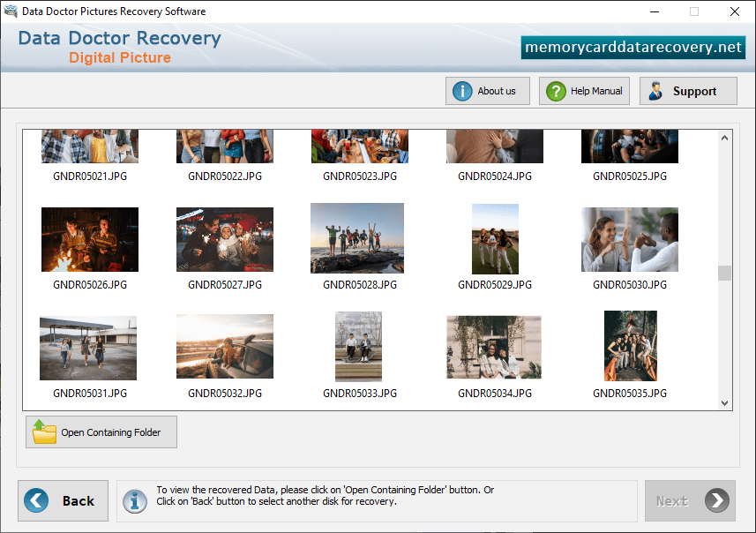The width and height of the screenshot is (756, 533).
Task: Click the folder icon on Open Containing Folder
Action: click(44, 432)
